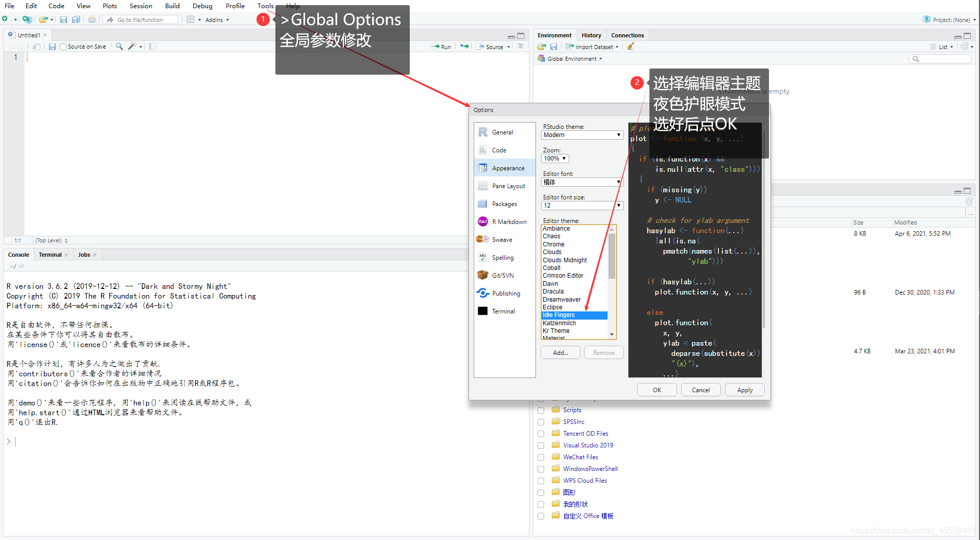
Task: Open Global Environment scope dropdown
Action: 570,59
